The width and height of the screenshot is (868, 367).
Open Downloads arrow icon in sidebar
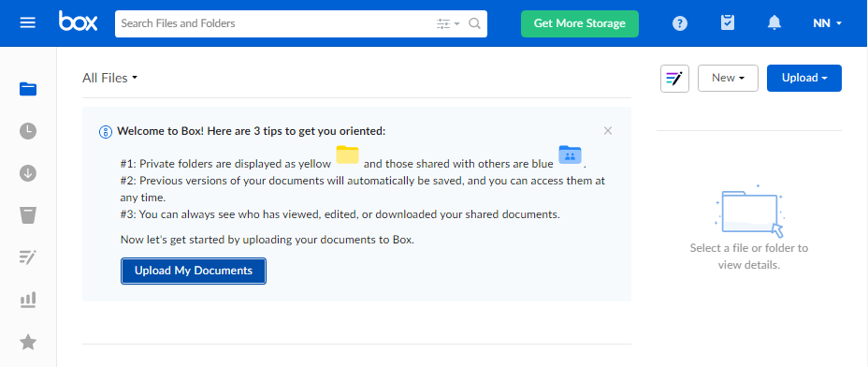[28, 173]
